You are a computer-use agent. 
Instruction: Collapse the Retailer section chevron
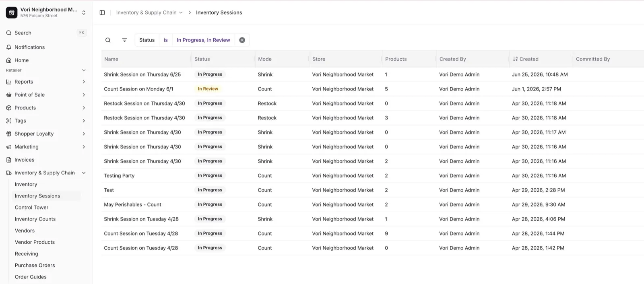tap(84, 70)
